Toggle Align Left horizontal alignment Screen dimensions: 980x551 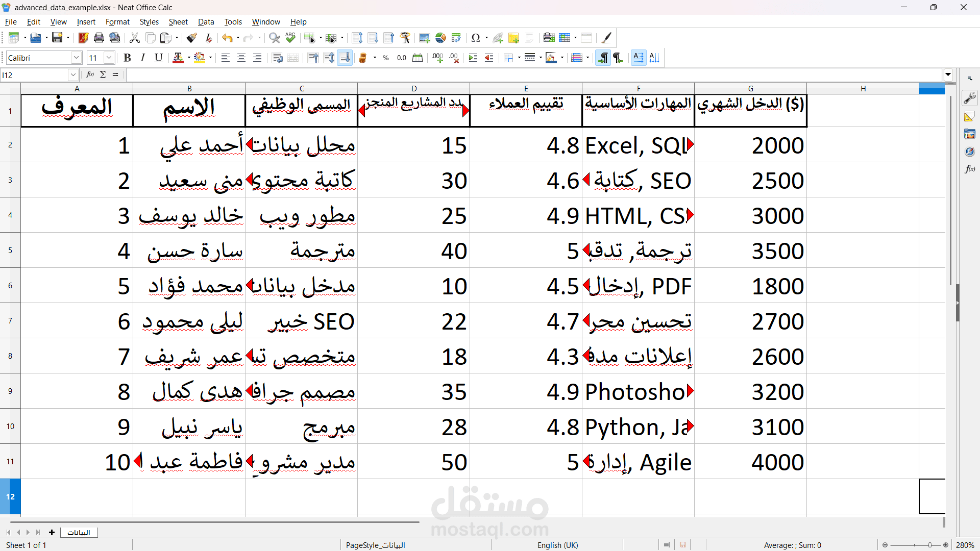[225, 58]
